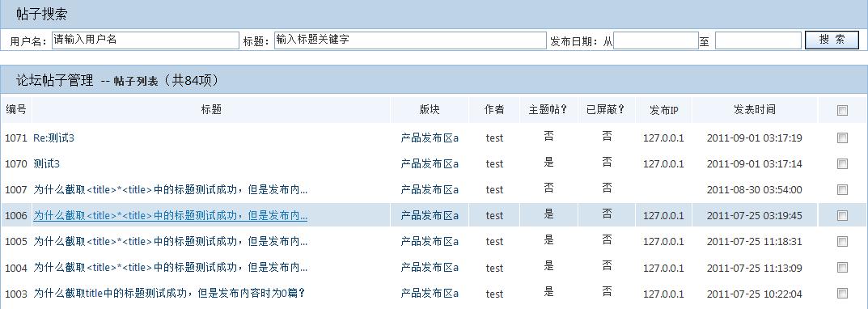Image resolution: width=868 pixels, height=309 pixels.
Task: Click 产品发布区a board in row 1007
Action: click(430, 190)
